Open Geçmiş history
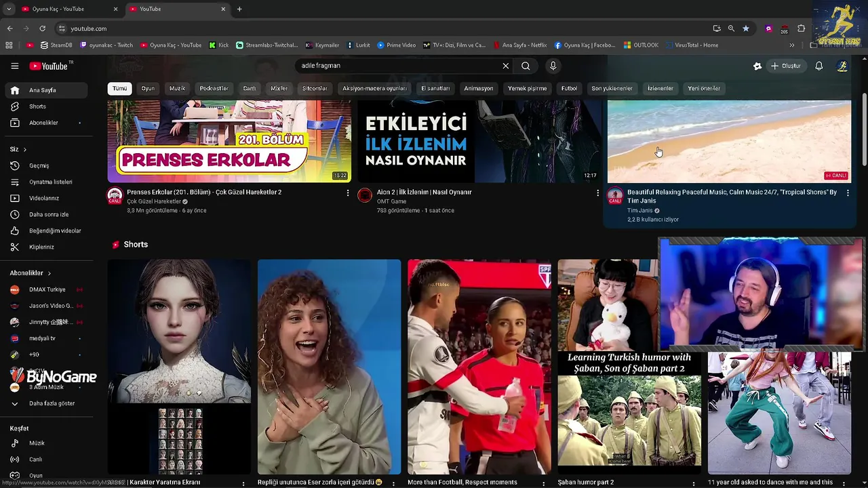Screen dimensions: 868x488 (46, 165)
